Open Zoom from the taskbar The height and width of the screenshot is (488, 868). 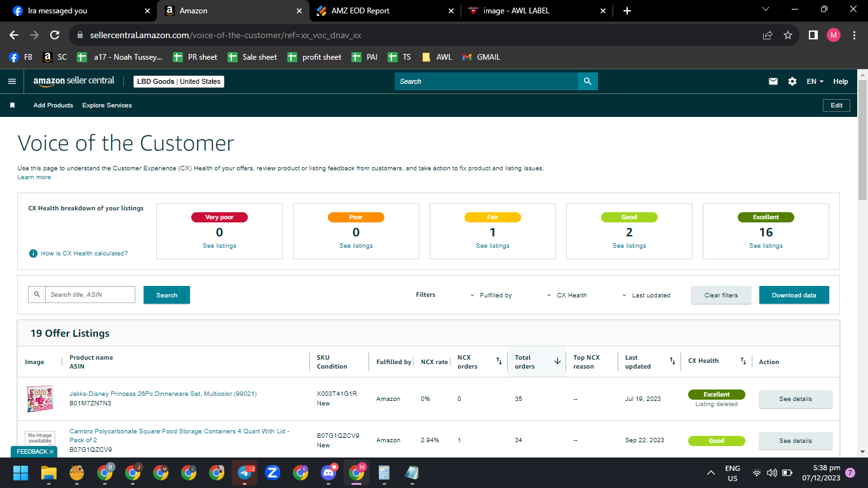273,473
